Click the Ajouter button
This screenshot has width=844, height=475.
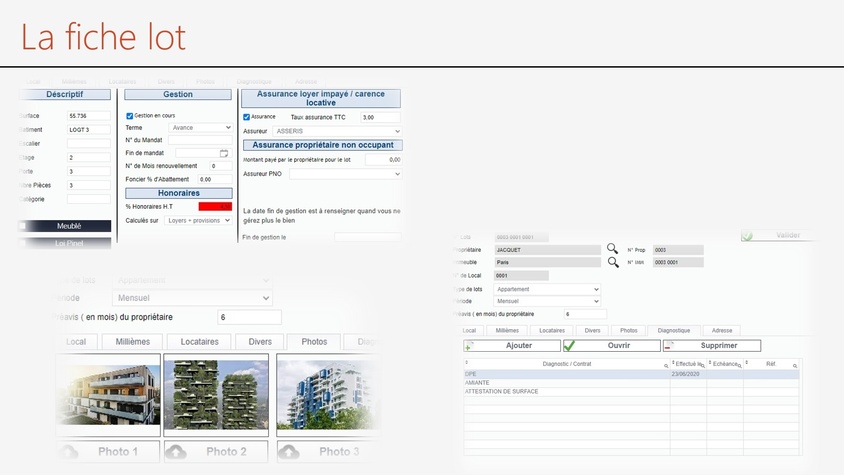pyautogui.click(x=512, y=345)
